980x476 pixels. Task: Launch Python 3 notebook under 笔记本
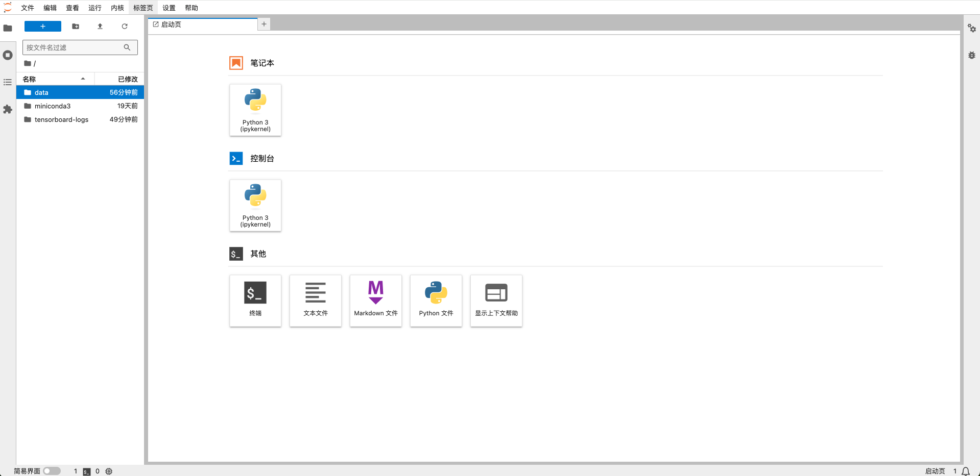[x=255, y=110]
